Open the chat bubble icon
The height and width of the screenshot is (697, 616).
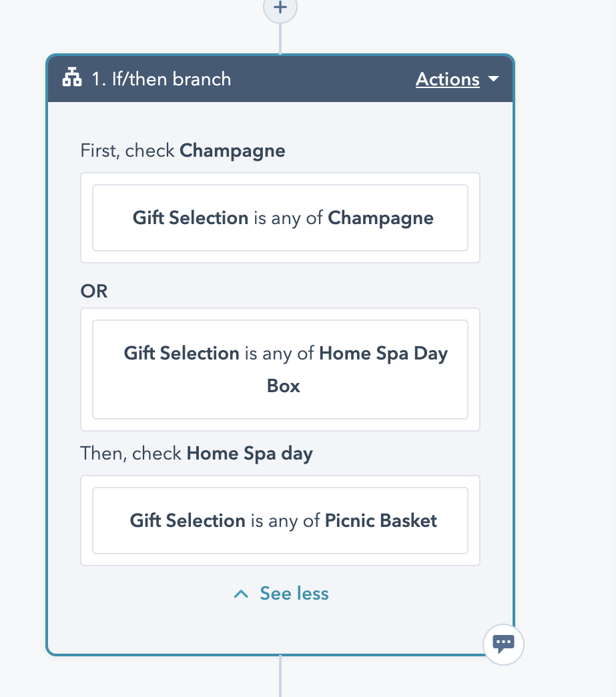[x=503, y=644]
